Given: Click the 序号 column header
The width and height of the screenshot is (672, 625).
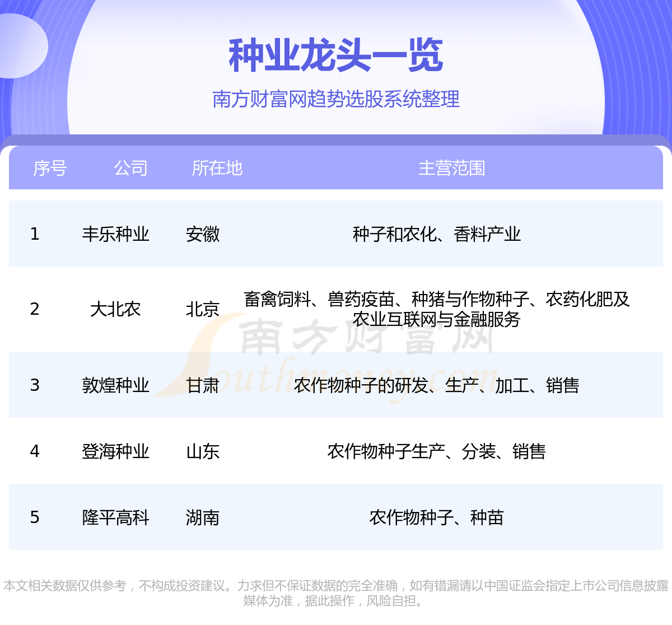Looking at the screenshot, I should click(50, 168).
